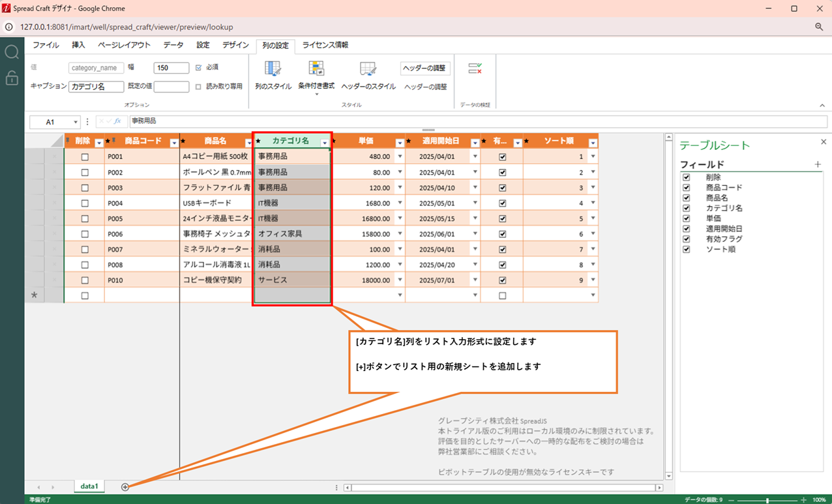Open the ヘッダーのスタイル header style tool

(x=368, y=70)
